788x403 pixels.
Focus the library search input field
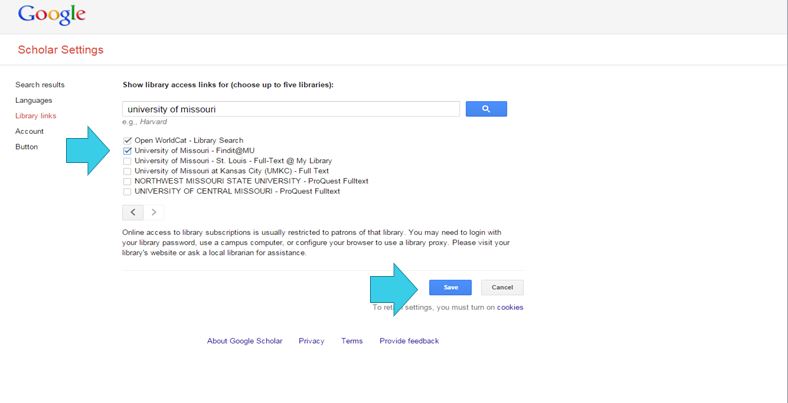291,109
